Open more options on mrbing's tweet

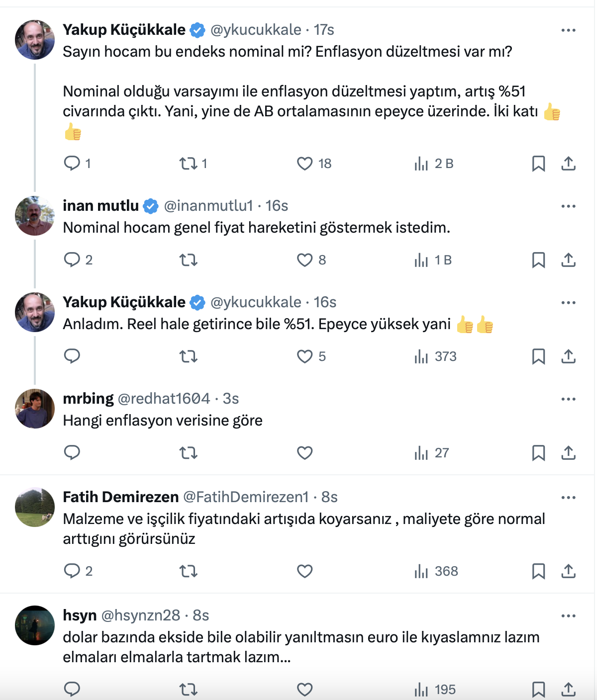pos(568,399)
